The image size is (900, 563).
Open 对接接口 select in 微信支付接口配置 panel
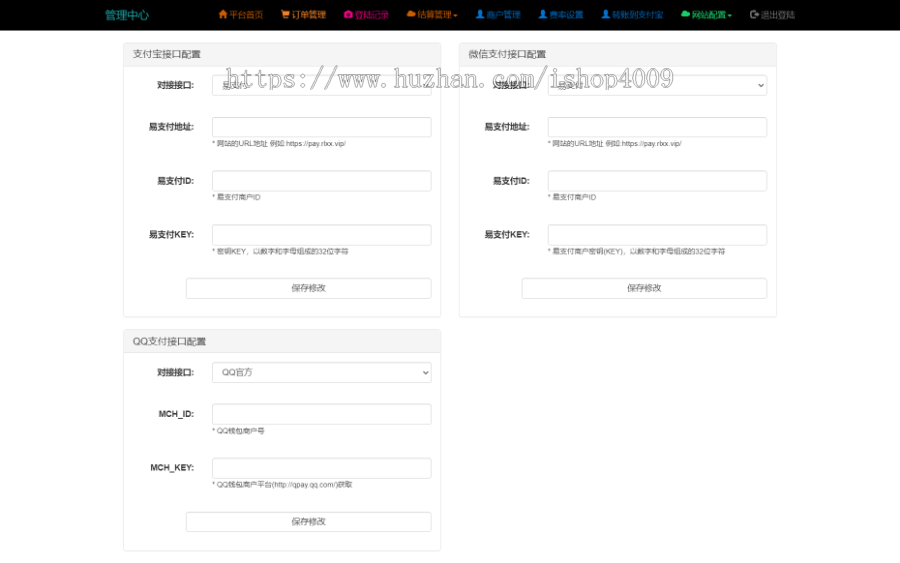click(x=657, y=86)
